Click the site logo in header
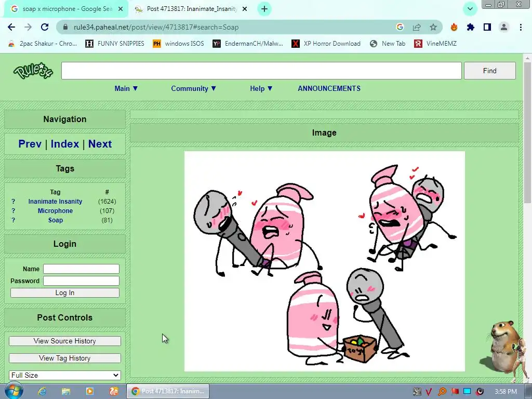The width and height of the screenshot is (532, 399). point(33,71)
